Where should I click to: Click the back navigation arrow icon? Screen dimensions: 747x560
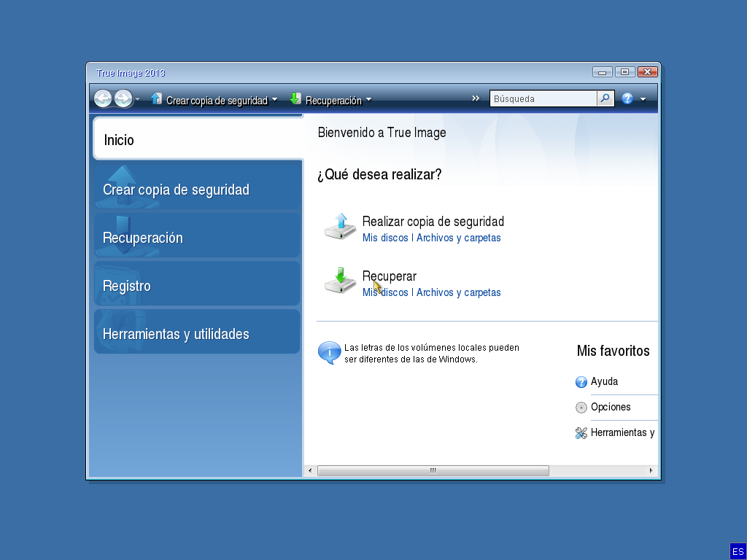[x=103, y=98]
